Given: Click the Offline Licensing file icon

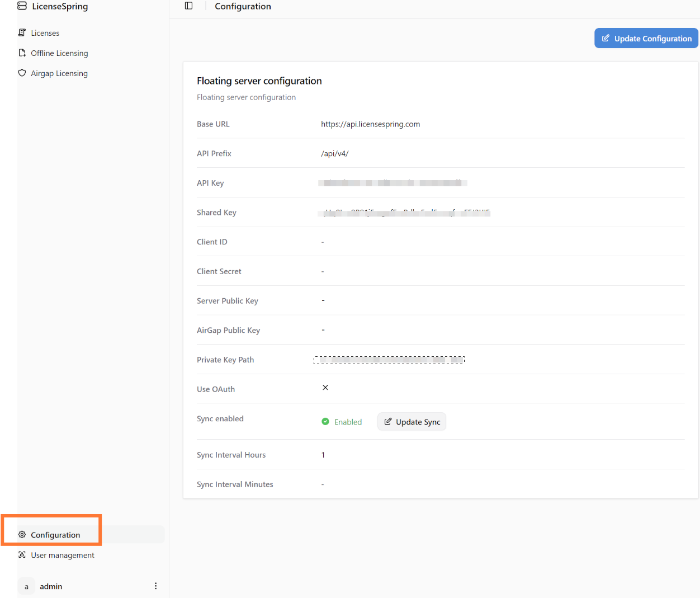Looking at the screenshot, I should coord(22,53).
